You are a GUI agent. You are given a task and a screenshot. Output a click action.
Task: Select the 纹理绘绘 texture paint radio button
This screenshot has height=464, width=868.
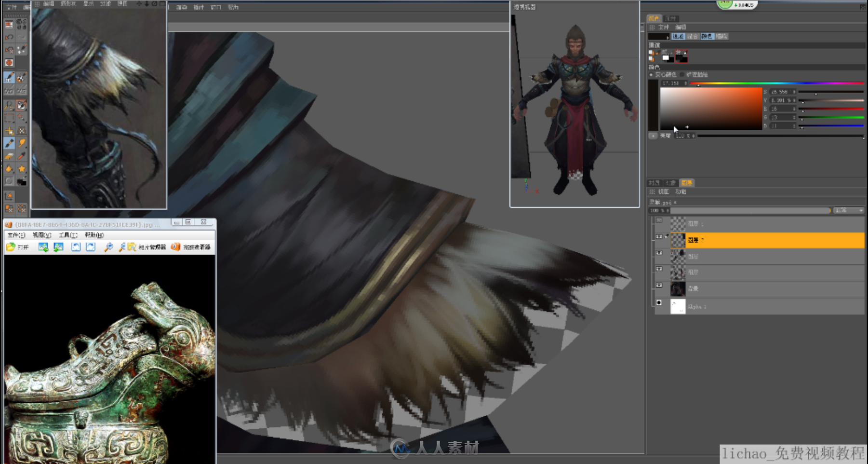[682, 75]
